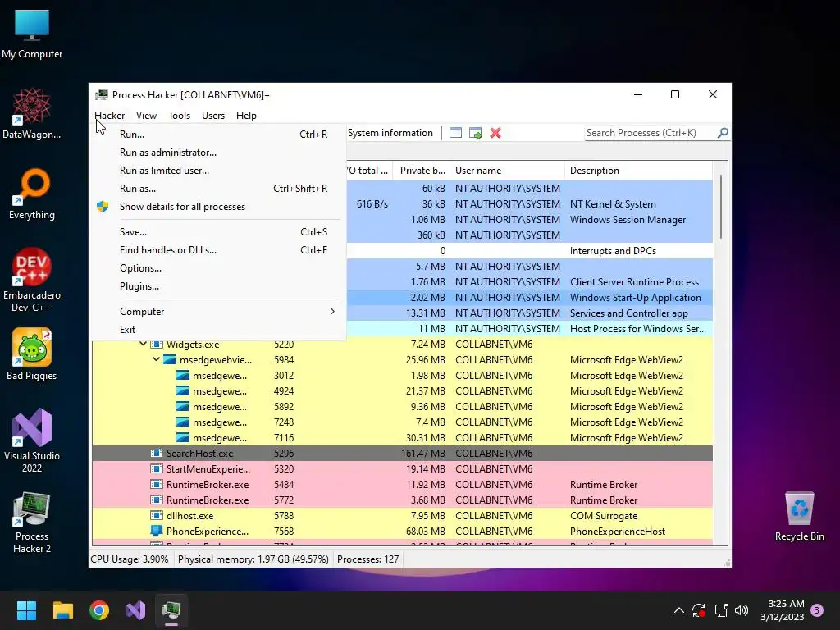Collapse the msedgewebview tree node

156,359
